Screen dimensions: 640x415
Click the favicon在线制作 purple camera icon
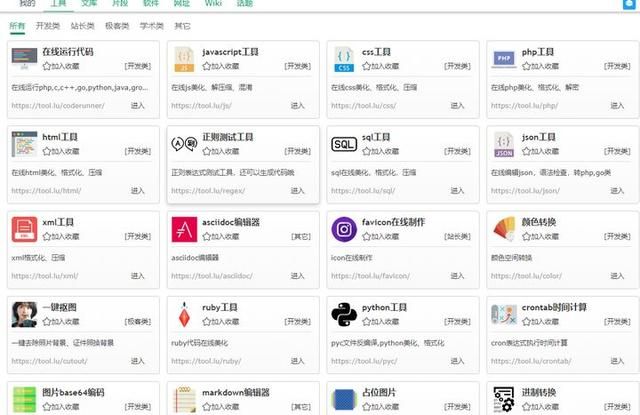[344, 229]
